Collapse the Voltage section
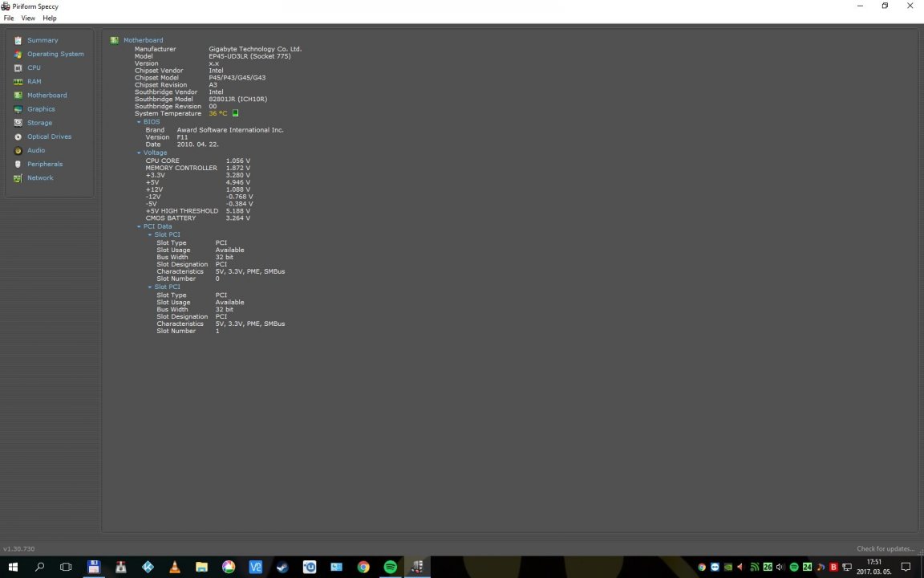Image resolution: width=924 pixels, height=578 pixels. pos(139,153)
